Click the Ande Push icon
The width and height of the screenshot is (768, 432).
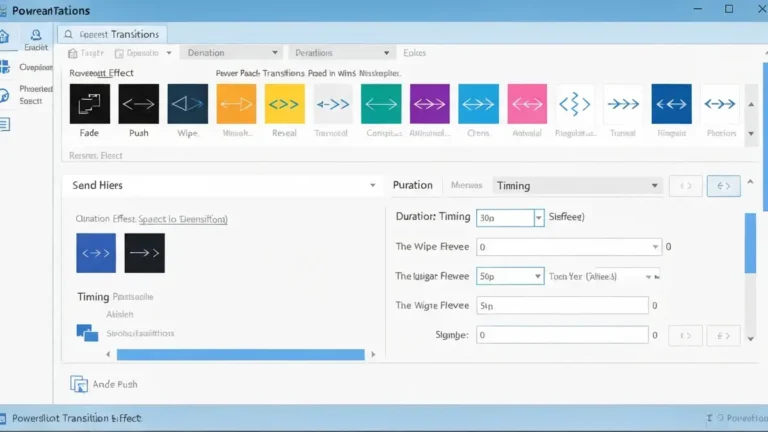click(79, 384)
